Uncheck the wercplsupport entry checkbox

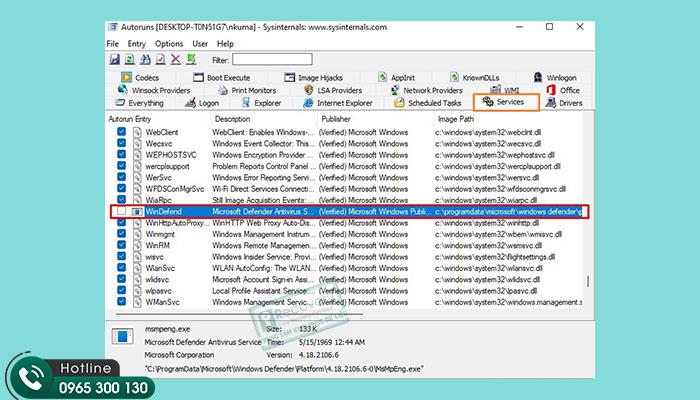121,166
